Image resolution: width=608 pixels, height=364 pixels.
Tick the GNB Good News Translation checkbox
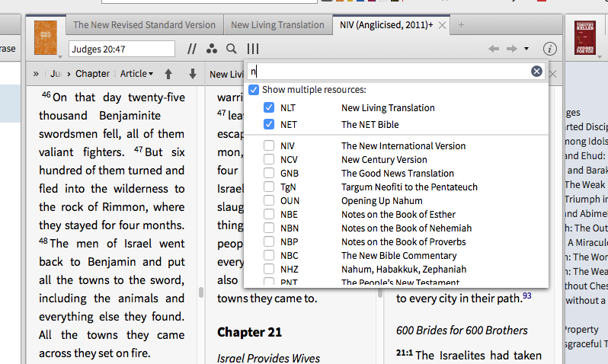pyautogui.click(x=269, y=173)
